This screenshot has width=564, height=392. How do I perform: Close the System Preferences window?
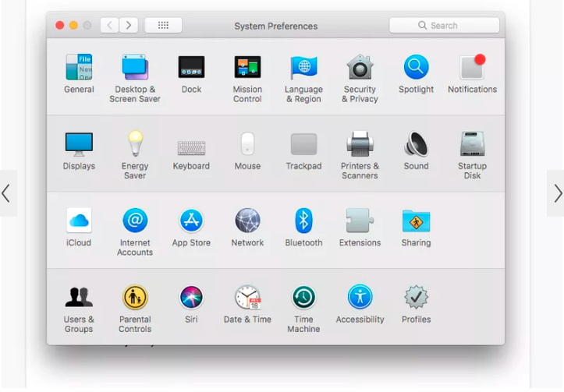[60, 25]
